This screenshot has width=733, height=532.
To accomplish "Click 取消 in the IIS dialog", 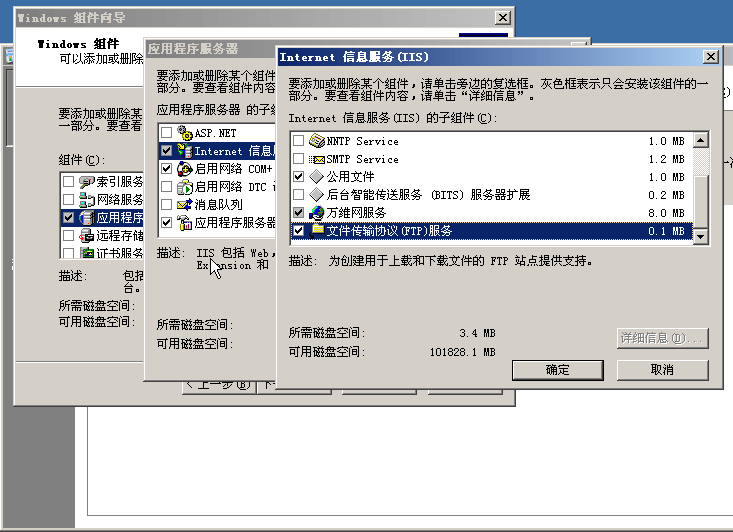I will (x=662, y=370).
